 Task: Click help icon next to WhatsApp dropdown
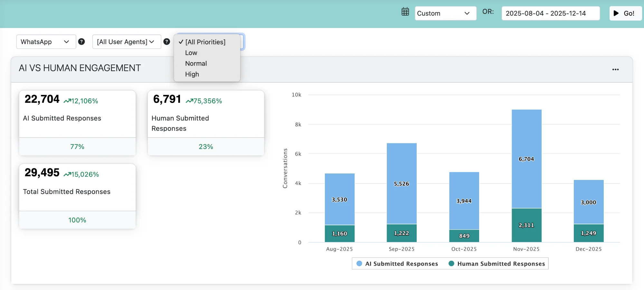point(81,42)
